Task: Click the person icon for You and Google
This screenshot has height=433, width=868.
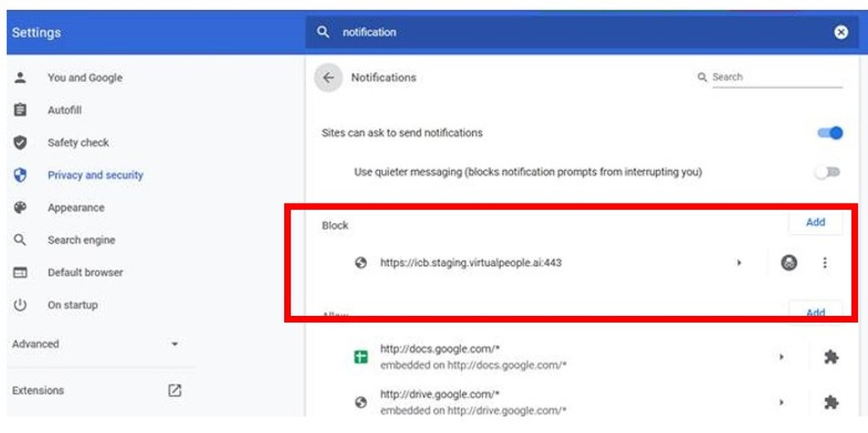Action: tap(20, 77)
